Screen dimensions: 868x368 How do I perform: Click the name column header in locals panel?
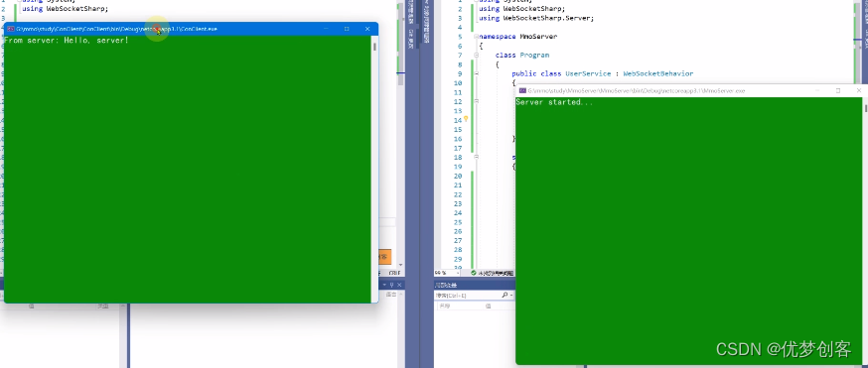(445, 306)
